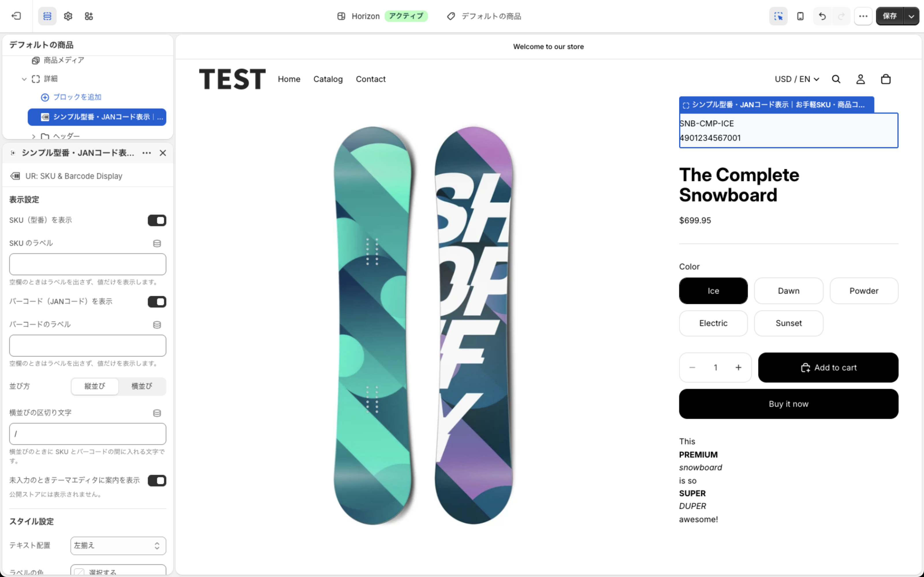The height and width of the screenshot is (577, 924).
Task: Collapse the 詳細 tree group
Action: click(x=24, y=79)
